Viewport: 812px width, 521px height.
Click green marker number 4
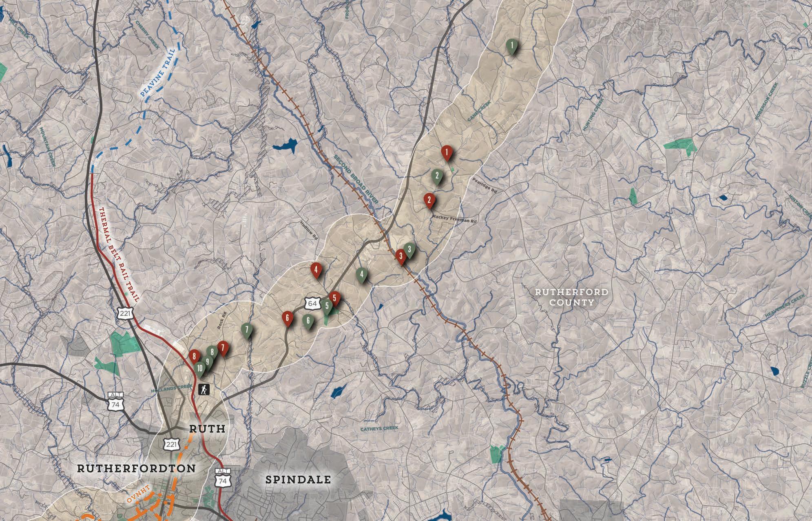(361, 274)
